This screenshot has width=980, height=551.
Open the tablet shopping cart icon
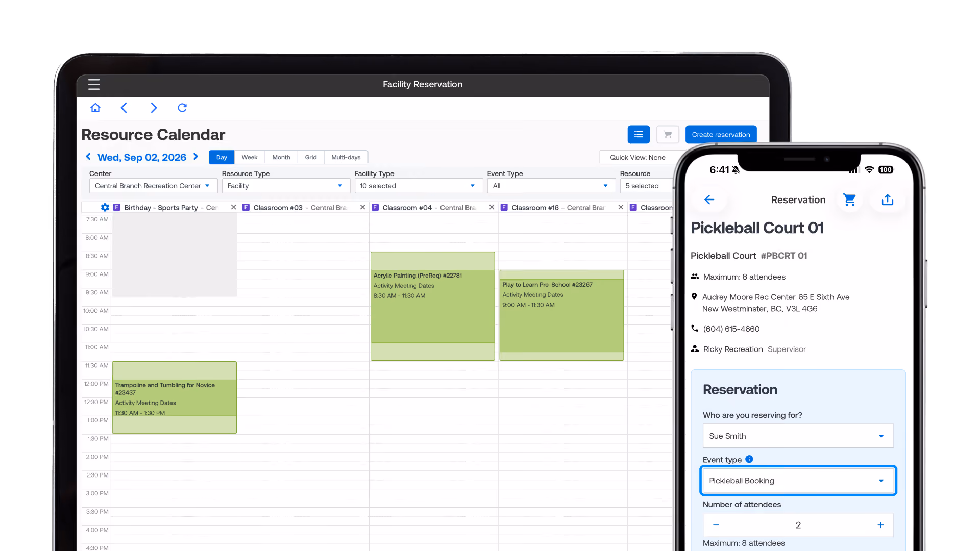[668, 135]
